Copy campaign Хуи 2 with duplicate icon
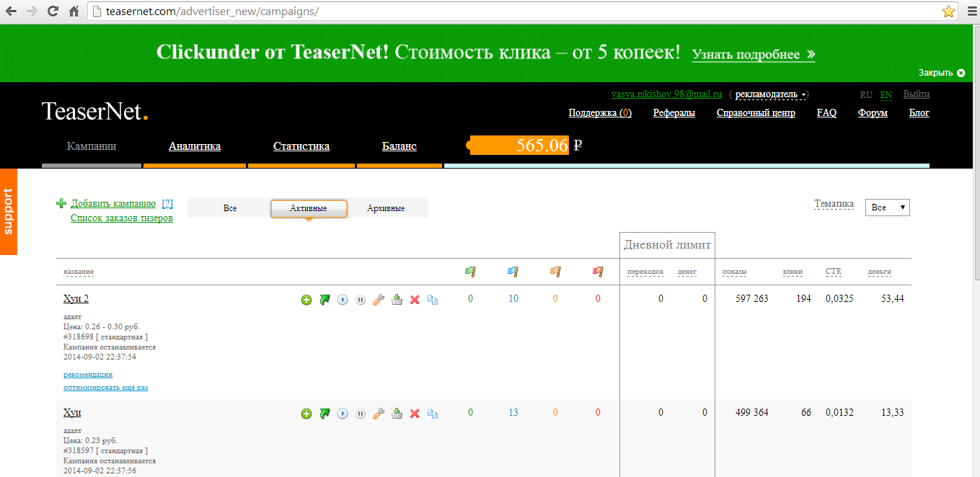 pyautogui.click(x=433, y=300)
